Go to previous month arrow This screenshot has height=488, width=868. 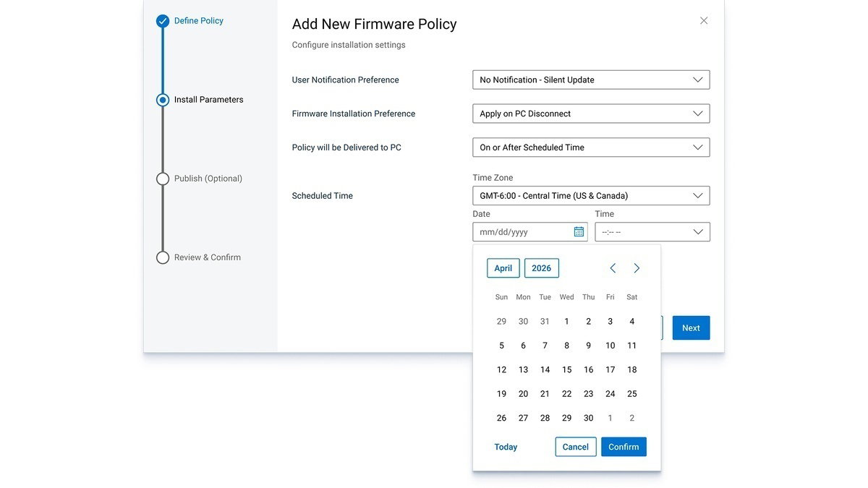tap(613, 268)
